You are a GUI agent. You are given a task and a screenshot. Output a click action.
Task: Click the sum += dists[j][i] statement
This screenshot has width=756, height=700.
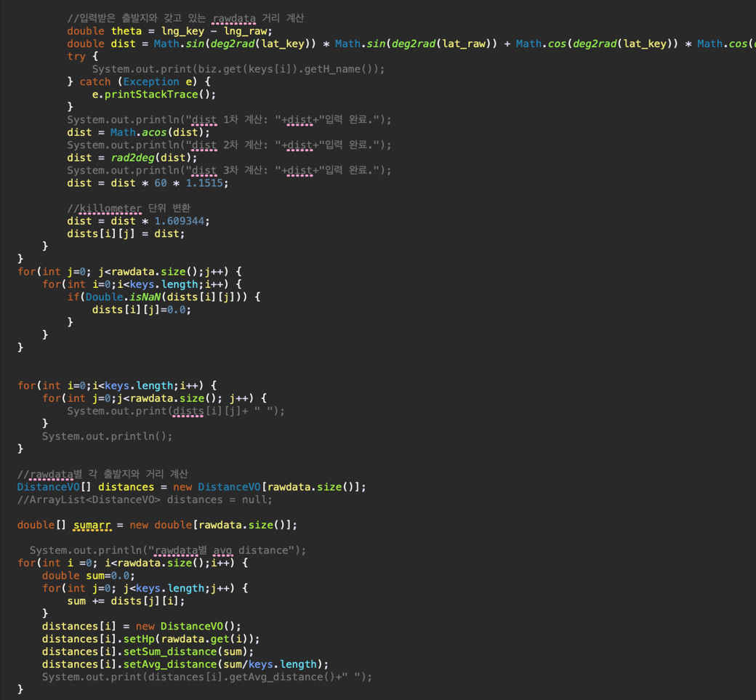pyautogui.click(x=126, y=600)
